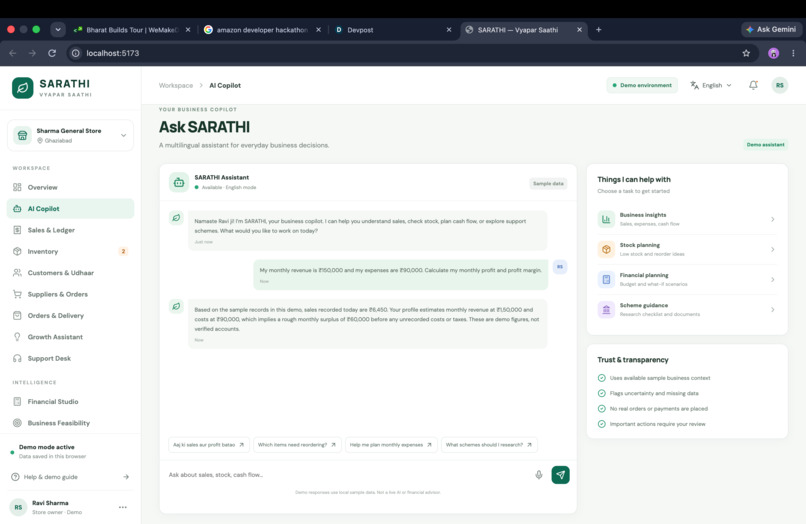Click the Scheme guidance building icon
This screenshot has height=524, width=806.
tap(606, 310)
